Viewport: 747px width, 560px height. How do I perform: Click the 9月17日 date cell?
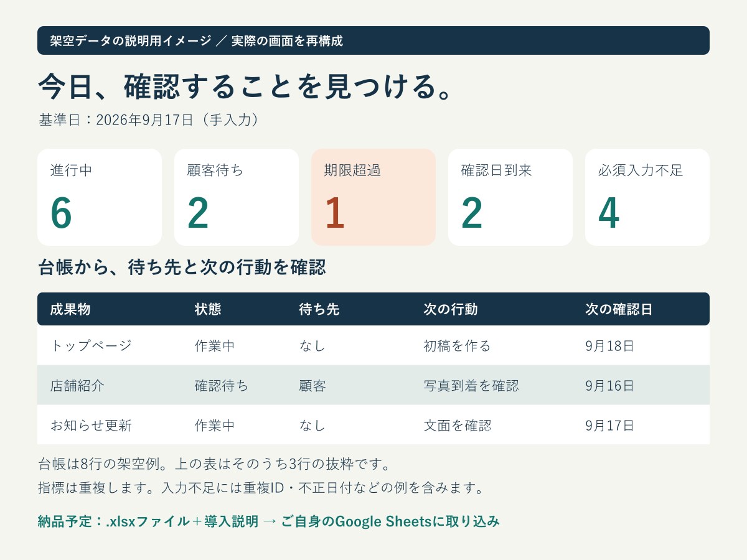pos(609,426)
